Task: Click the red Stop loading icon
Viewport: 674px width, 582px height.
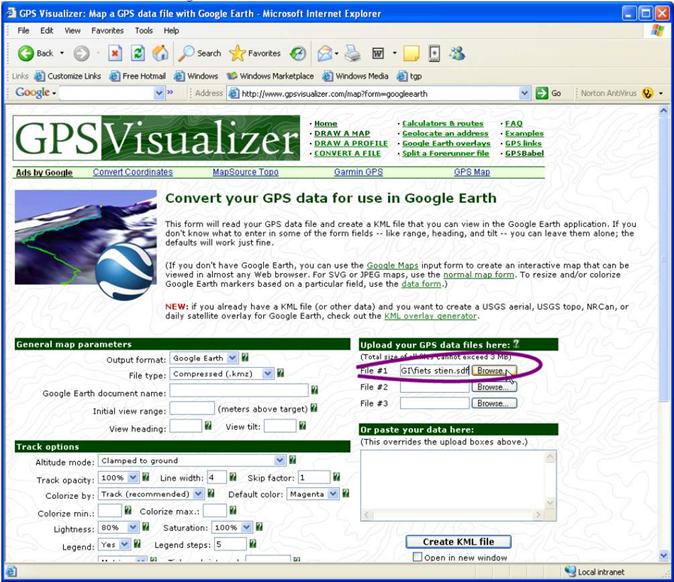Action: pos(115,53)
